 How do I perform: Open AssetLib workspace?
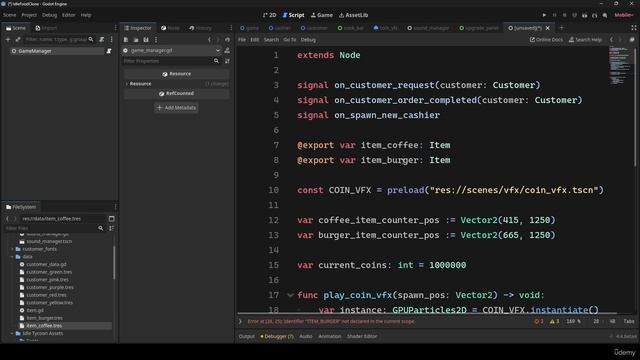click(353, 15)
